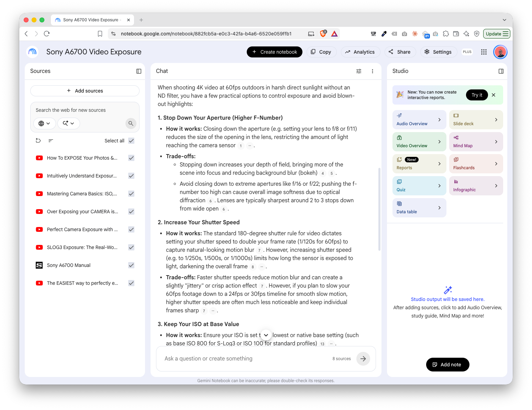Viewport: 532px width, 410px height.
Task: Click the chat scrollbar thumb
Action: 379,209
